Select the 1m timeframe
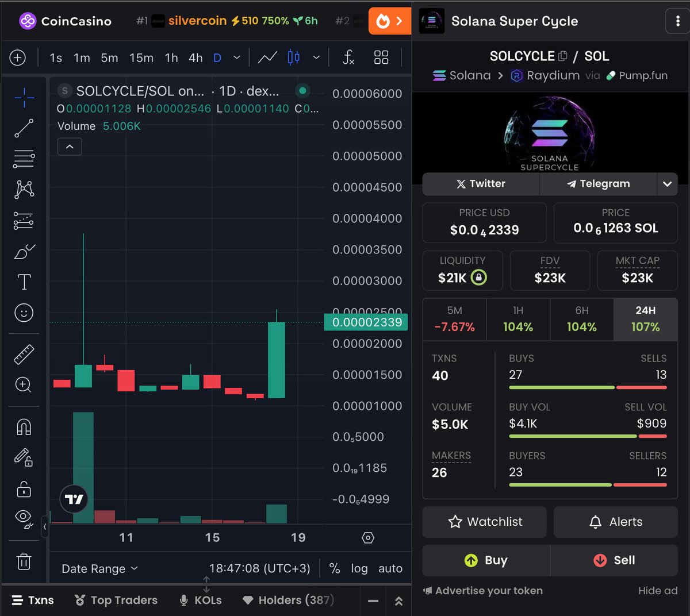 click(x=82, y=58)
